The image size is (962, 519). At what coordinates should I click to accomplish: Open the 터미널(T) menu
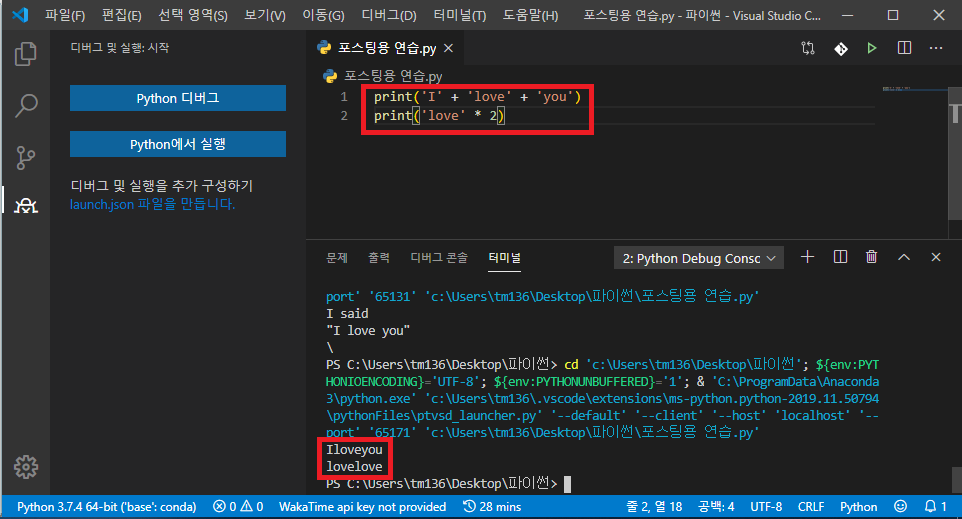[460, 15]
